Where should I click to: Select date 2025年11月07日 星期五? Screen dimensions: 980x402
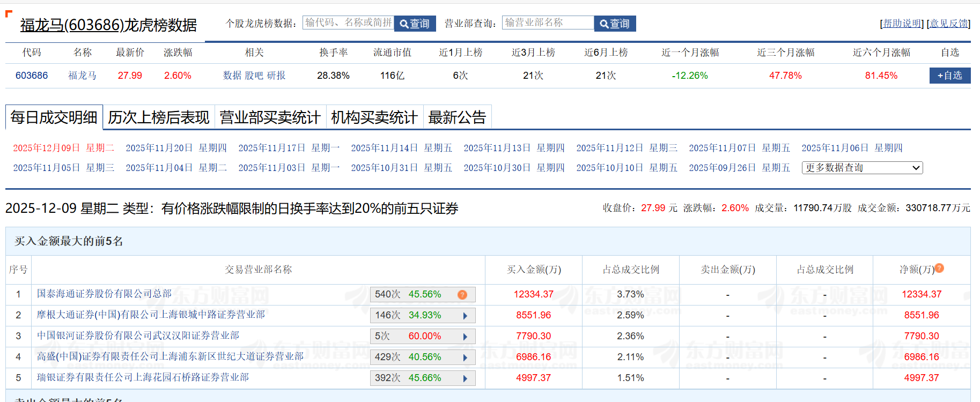pyautogui.click(x=740, y=148)
